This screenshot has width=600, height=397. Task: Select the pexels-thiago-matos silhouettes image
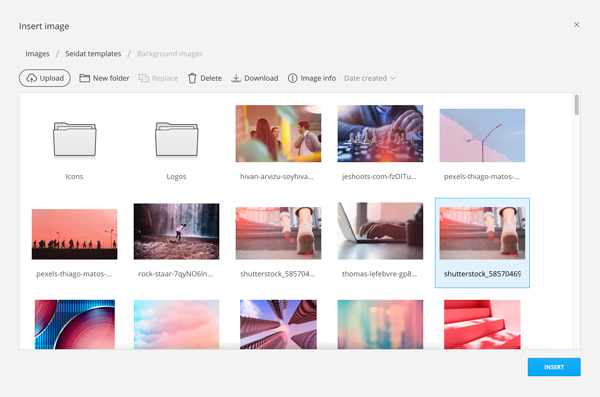[75, 234]
